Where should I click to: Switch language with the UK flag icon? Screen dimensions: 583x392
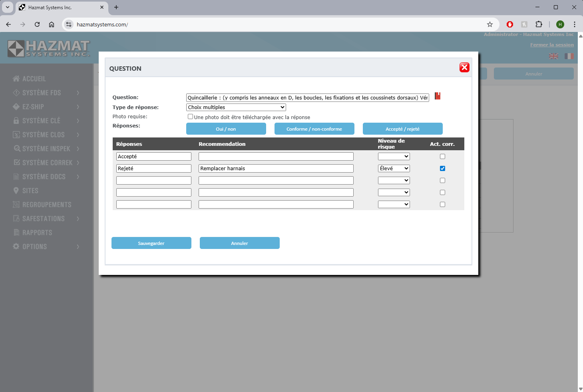point(553,56)
